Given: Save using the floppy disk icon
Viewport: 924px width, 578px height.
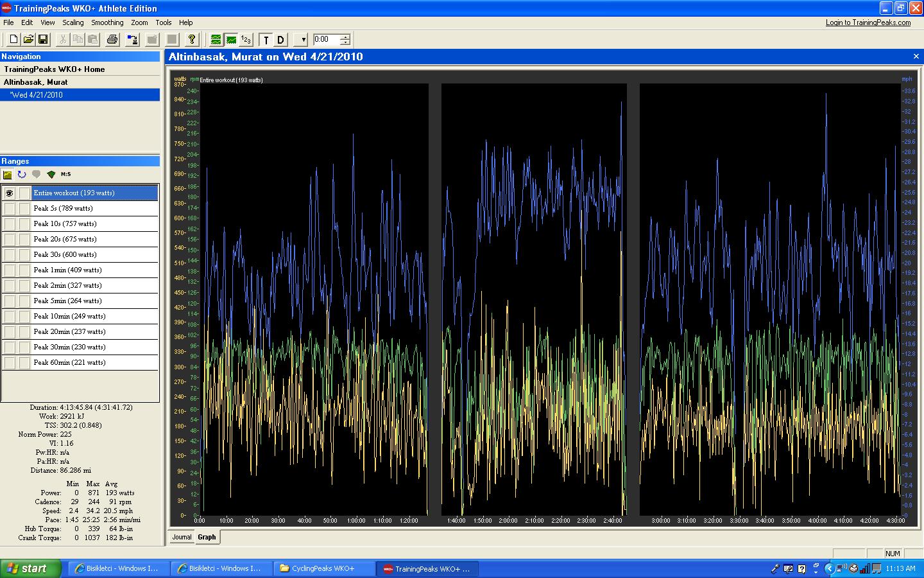Looking at the screenshot, I should tap(43, 40).
